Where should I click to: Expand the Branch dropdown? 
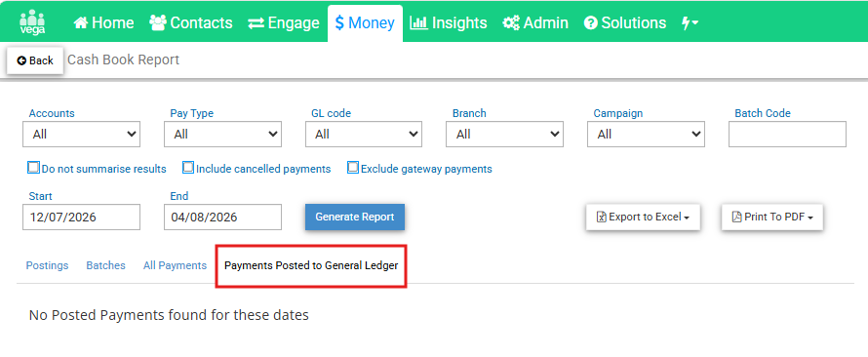tap(505, 134)
